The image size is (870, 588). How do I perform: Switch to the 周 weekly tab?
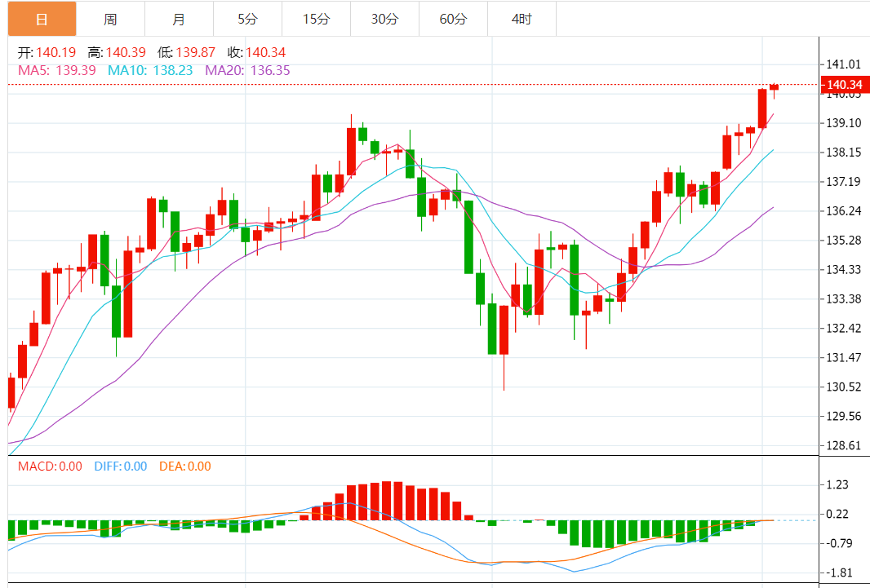click(x=110, y=19)
